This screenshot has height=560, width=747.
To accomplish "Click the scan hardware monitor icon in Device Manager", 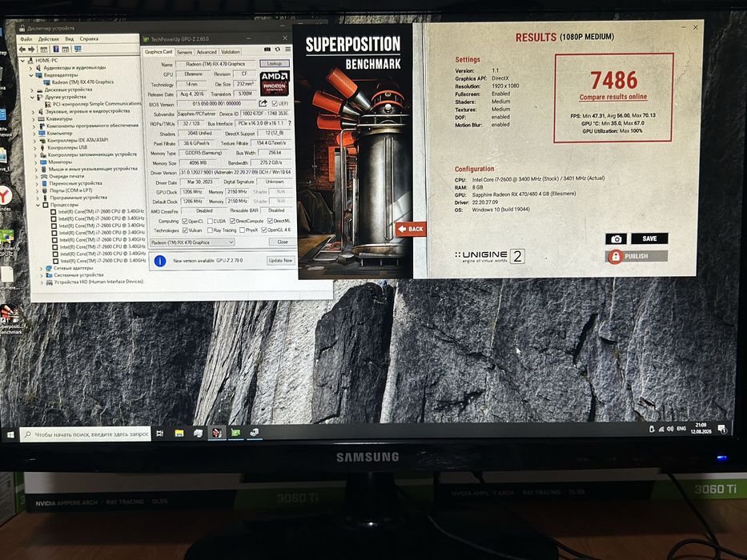I will [x=78, y=49].
